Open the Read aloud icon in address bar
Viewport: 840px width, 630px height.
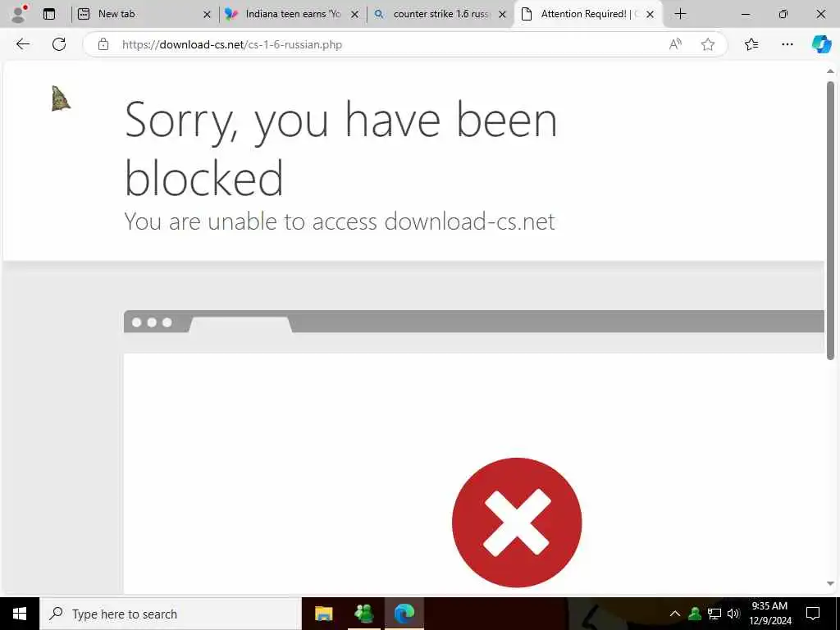point(676,44)
